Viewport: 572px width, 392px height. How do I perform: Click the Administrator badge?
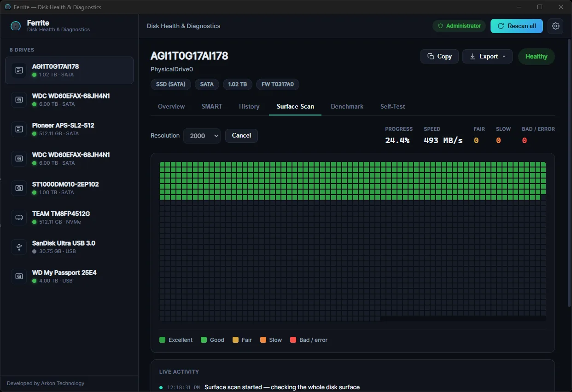(459, 26)
